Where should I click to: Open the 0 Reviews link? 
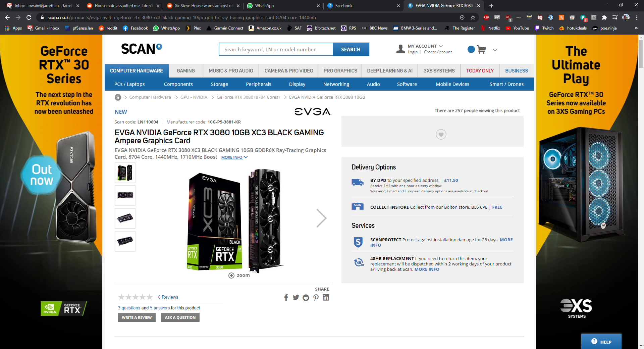168,297
